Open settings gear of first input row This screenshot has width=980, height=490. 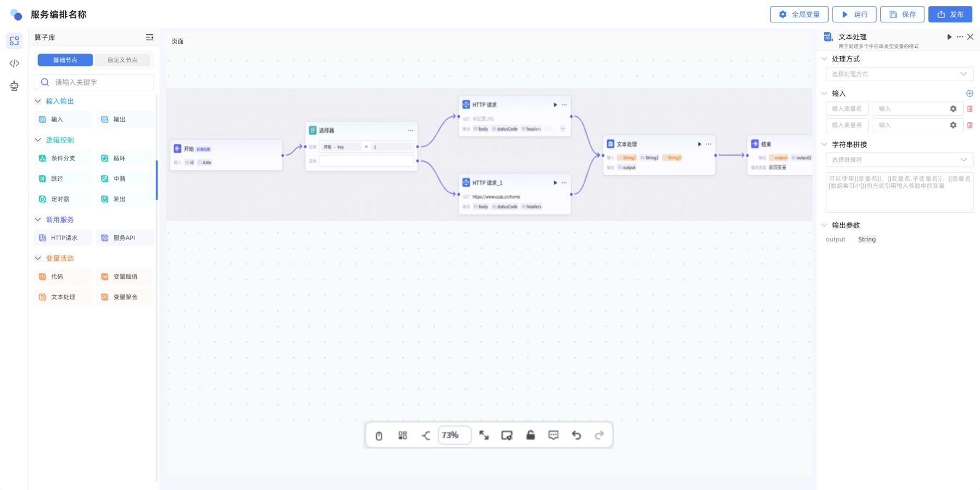953,109
